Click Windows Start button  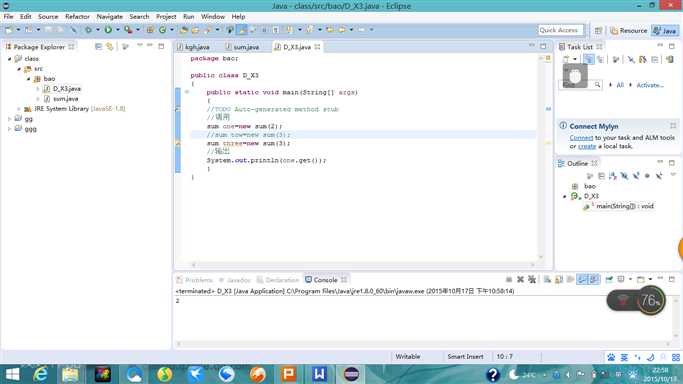pos(12,374)
